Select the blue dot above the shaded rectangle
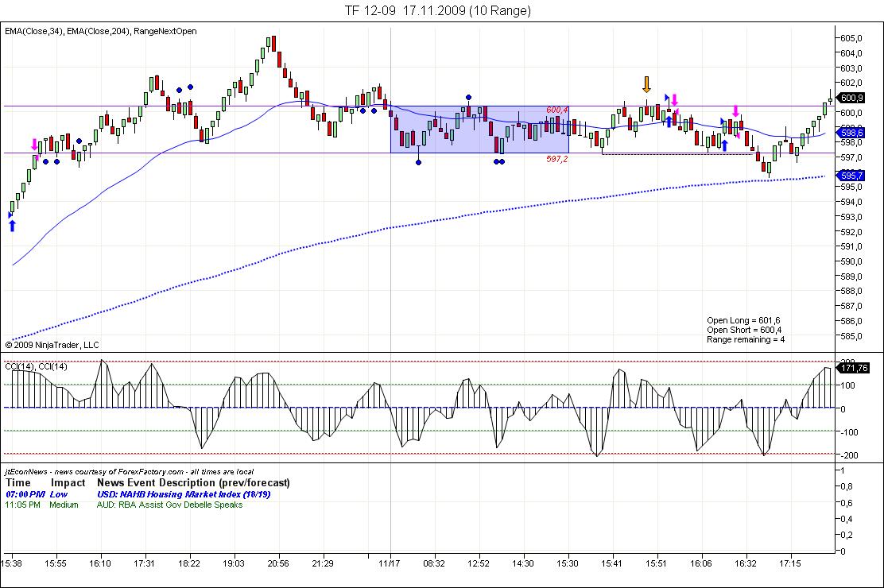This screenshot has width=884, height=588. coord(468,97)
